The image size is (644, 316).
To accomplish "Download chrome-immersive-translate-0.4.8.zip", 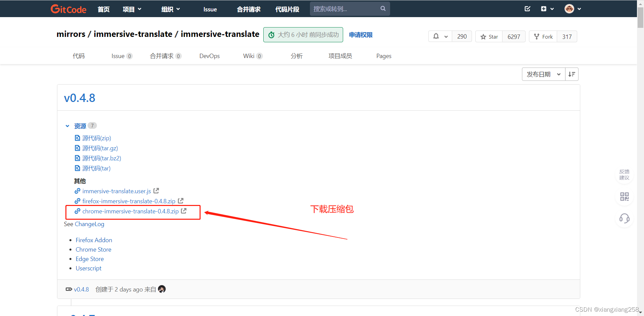I will [130, 211].
